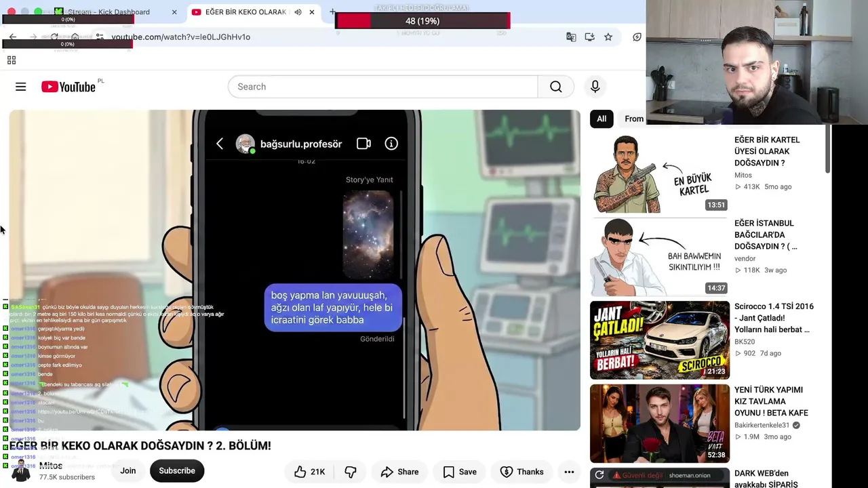Dislike the video with thumbs down
This screenshot has width=868, height=488.
(351, 472)
